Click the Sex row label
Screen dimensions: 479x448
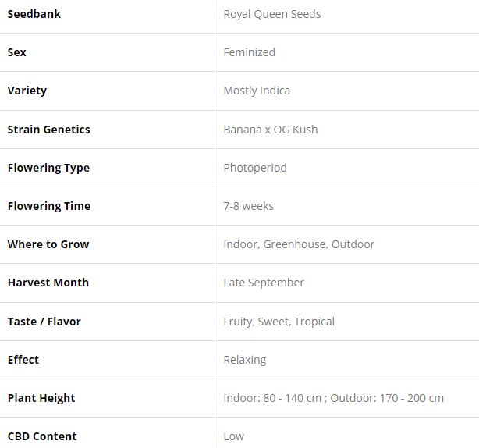17,52
